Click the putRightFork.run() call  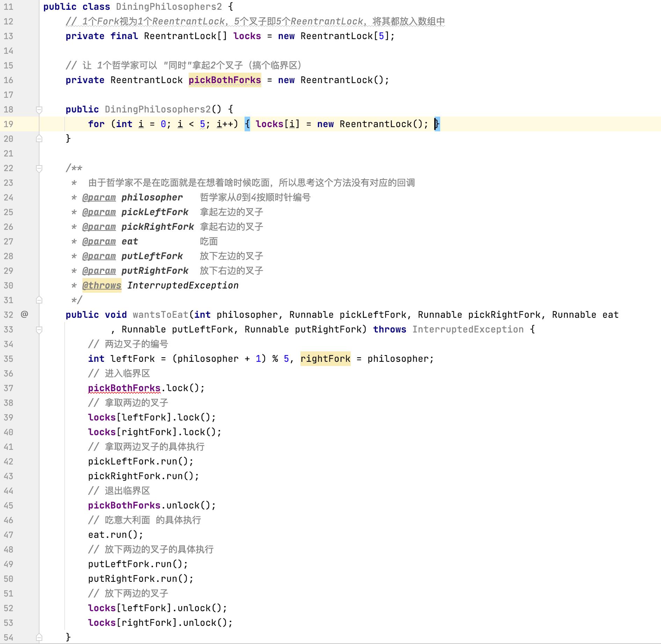[x=141, y=579]
